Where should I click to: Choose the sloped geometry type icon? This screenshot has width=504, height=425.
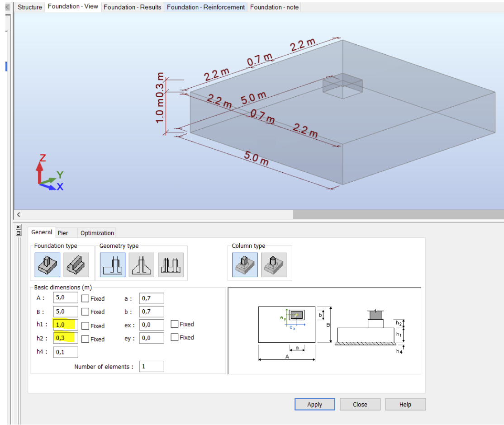(141, 264)
